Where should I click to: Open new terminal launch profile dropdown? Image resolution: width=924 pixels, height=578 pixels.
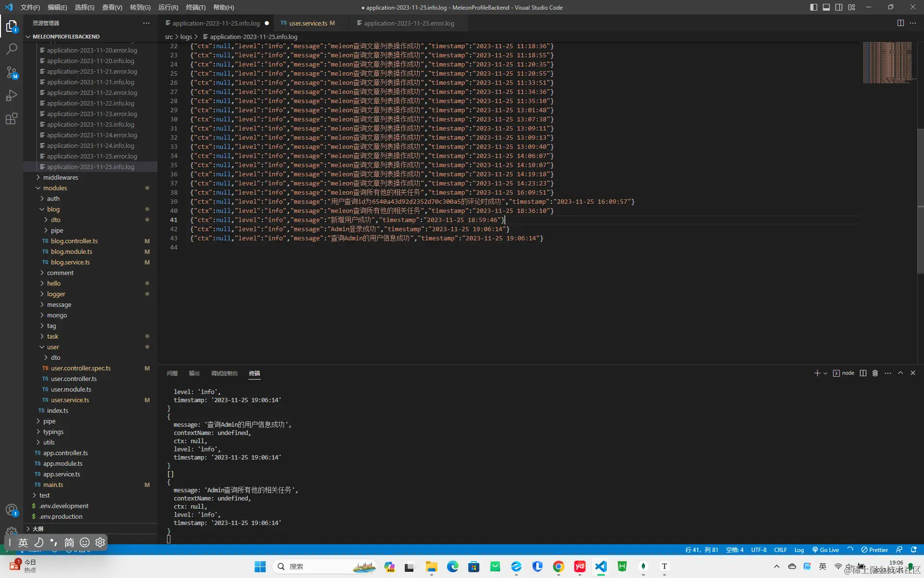coord(825,373)
